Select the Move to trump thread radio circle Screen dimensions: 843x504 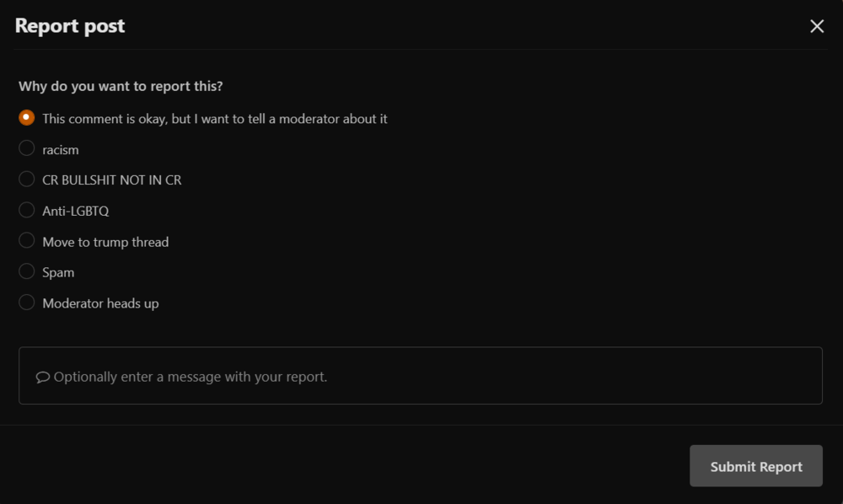[x=27, y=241]
